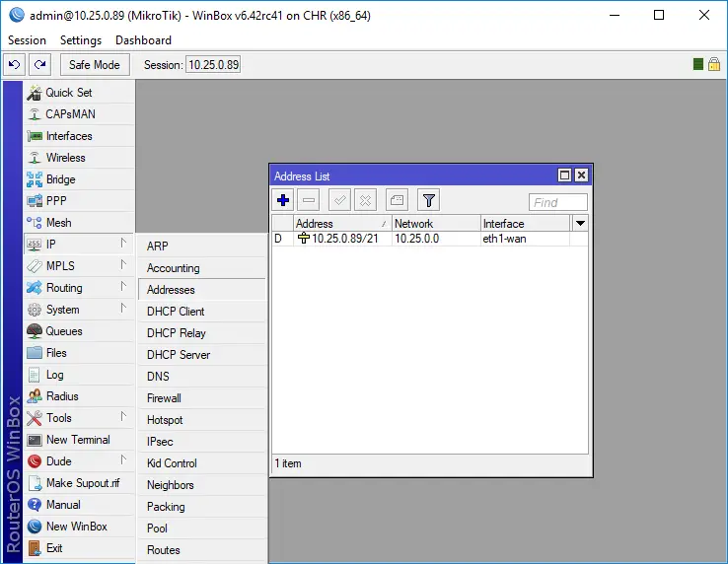The height and width of the screenshot is (564, 728).
Task: Add new address with blue plus
Action: pos(283,200)
